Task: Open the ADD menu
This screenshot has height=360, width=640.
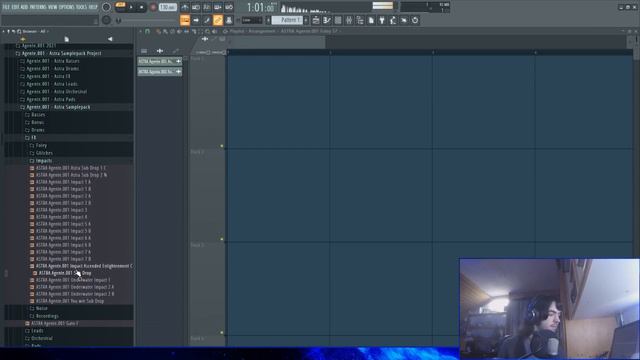Action: tap(24, 7)
